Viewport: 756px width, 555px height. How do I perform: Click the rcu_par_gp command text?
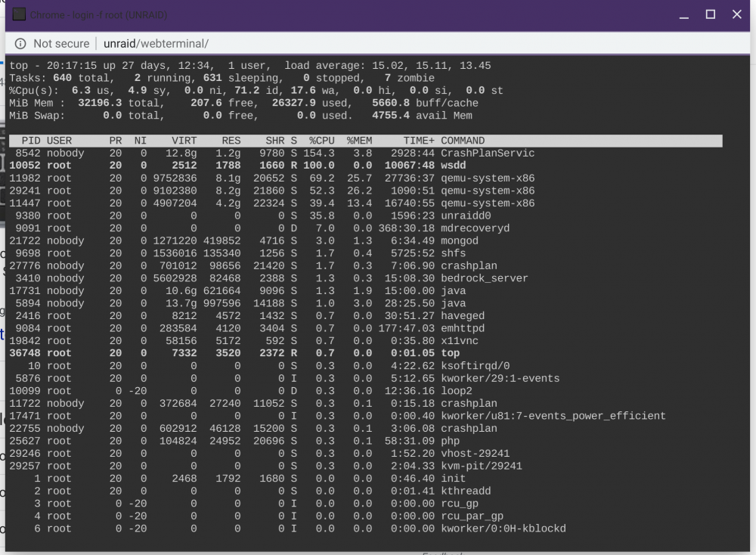click(x=472, y=516)
